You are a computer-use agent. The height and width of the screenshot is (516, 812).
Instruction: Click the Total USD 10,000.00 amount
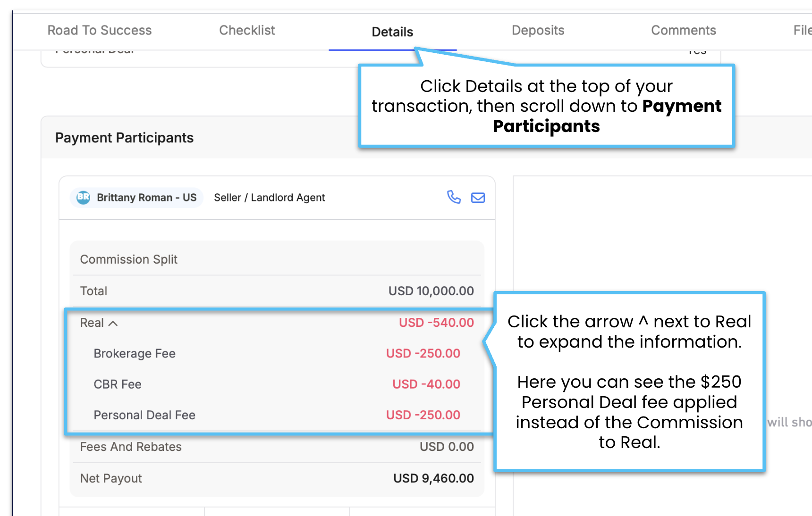pyautogui.click(x=431, y=291)
